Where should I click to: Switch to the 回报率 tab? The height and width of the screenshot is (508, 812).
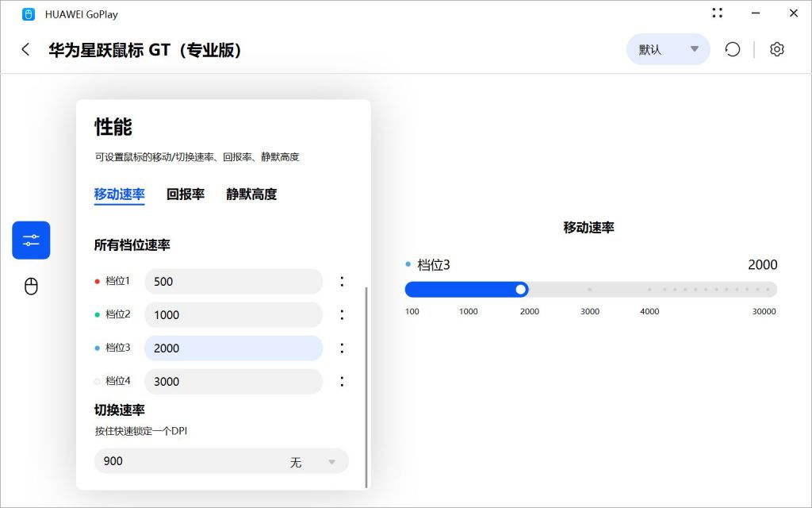click(186, 194)
